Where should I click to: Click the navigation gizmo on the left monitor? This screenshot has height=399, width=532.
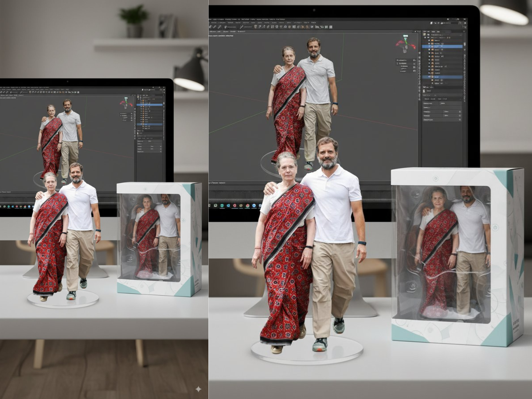[x=126, y=103]
